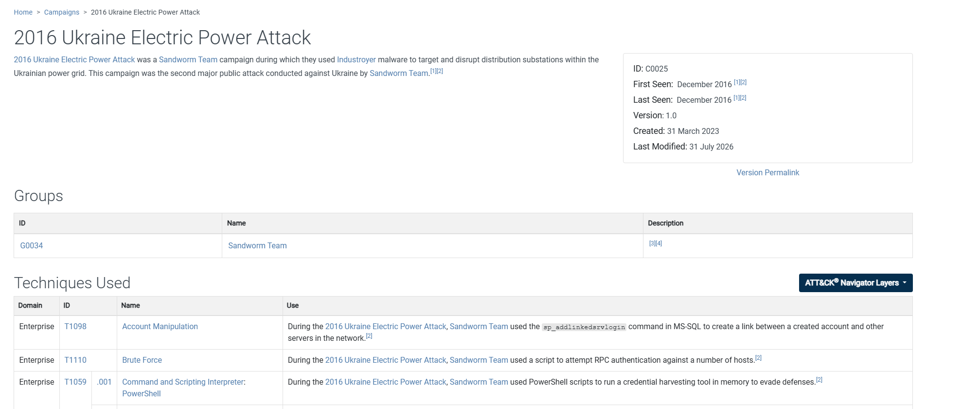Open the Industroyer malware link
980x409 pixels.
pyautogui.click(x=356, y=59)
